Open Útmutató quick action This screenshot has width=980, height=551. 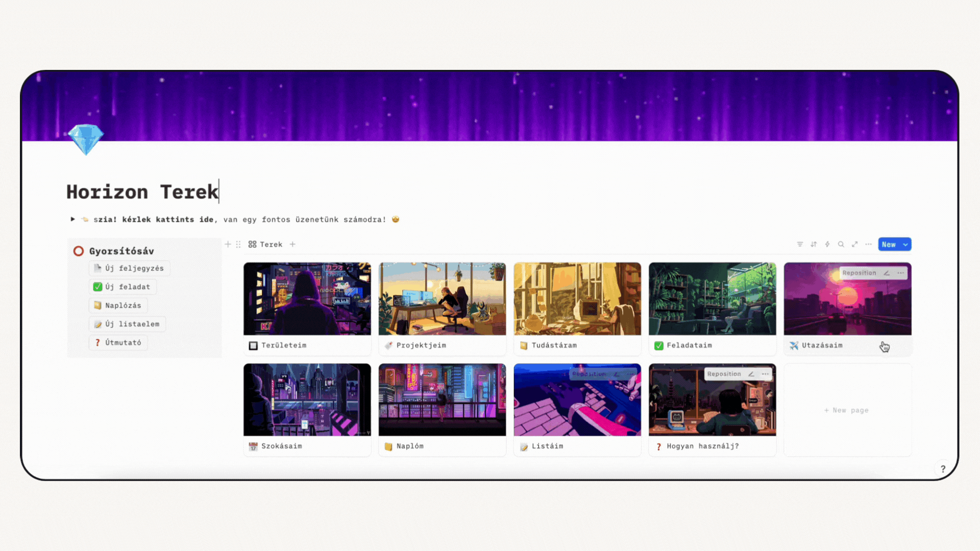(118, 343)
